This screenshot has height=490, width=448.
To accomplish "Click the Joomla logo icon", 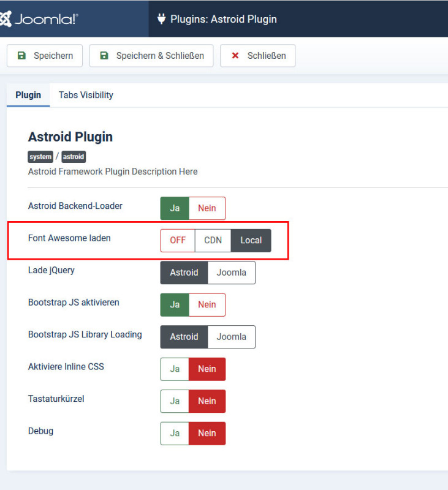I will tap(5, 19).
